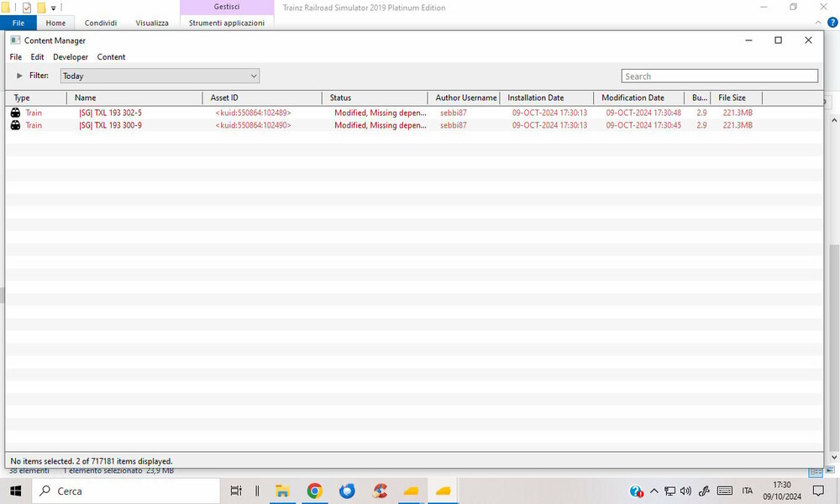This screenshot has height=504, width=840.
Task: Open notification center icon
Action: [818, 491]
